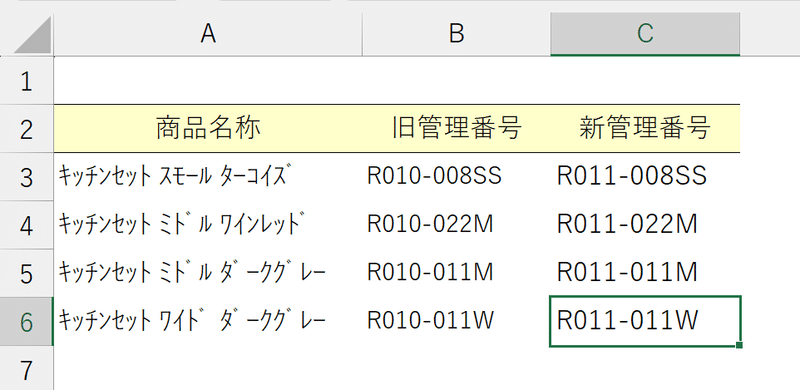The image size is (800, 390).
Task: Select column B header
Action: [x=457, y=34]
